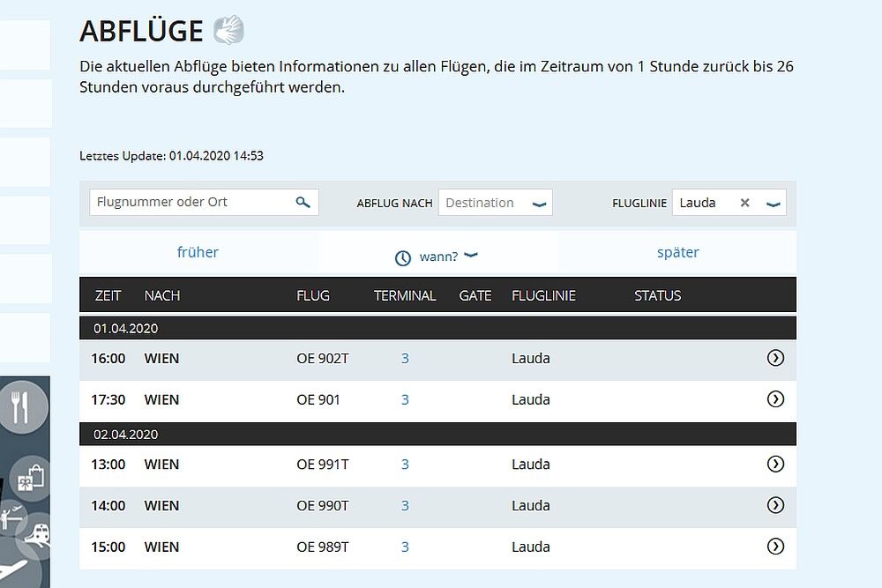Select flight number OE 901
This screenshot has height=588, width=882.
[x=318, y=399]
